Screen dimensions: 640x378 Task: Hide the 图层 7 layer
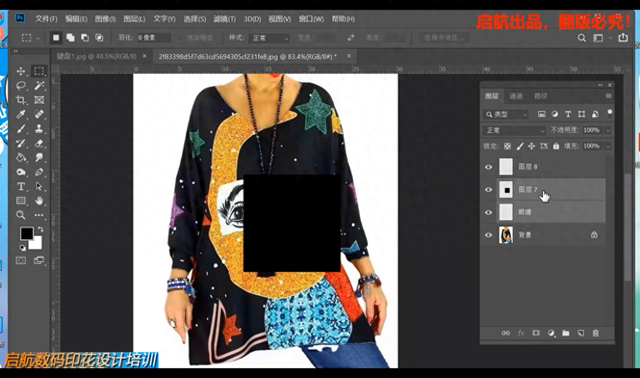tap(489, 190)
